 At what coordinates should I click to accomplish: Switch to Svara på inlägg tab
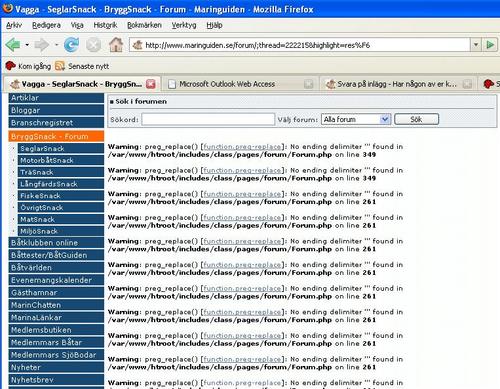(x=398, y=84)
